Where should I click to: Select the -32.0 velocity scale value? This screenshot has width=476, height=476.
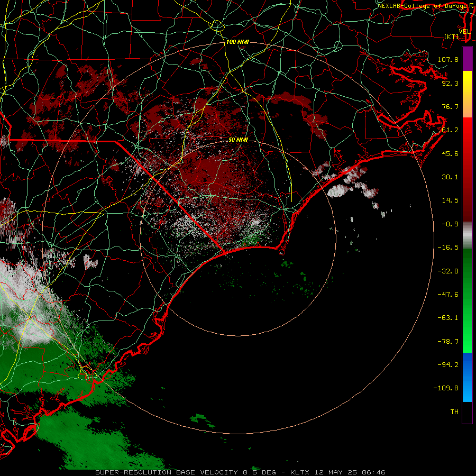pos(448,271)
